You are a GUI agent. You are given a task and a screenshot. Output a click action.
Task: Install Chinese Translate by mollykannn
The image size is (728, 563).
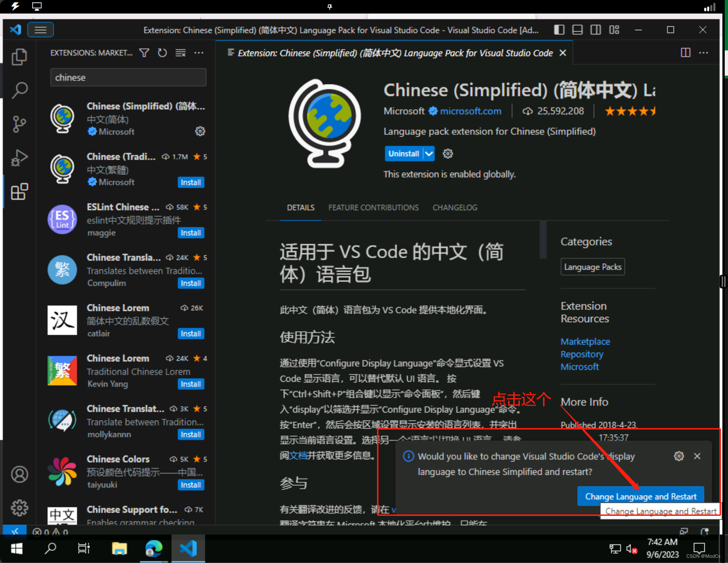coord(191,435)
